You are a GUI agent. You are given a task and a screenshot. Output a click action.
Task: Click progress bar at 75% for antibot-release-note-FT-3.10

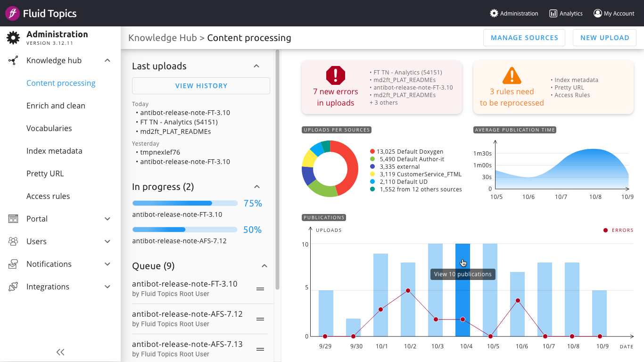tap(185, 204)
